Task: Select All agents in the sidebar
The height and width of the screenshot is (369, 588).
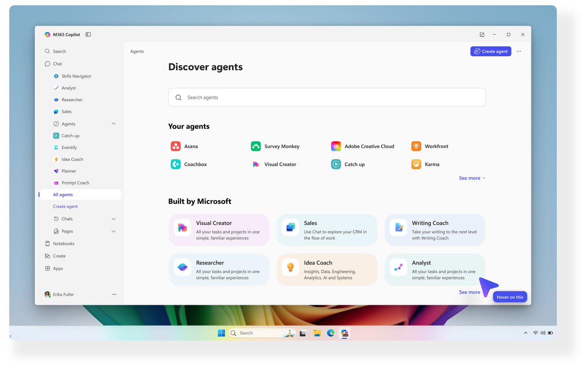Action: (80, 195)
